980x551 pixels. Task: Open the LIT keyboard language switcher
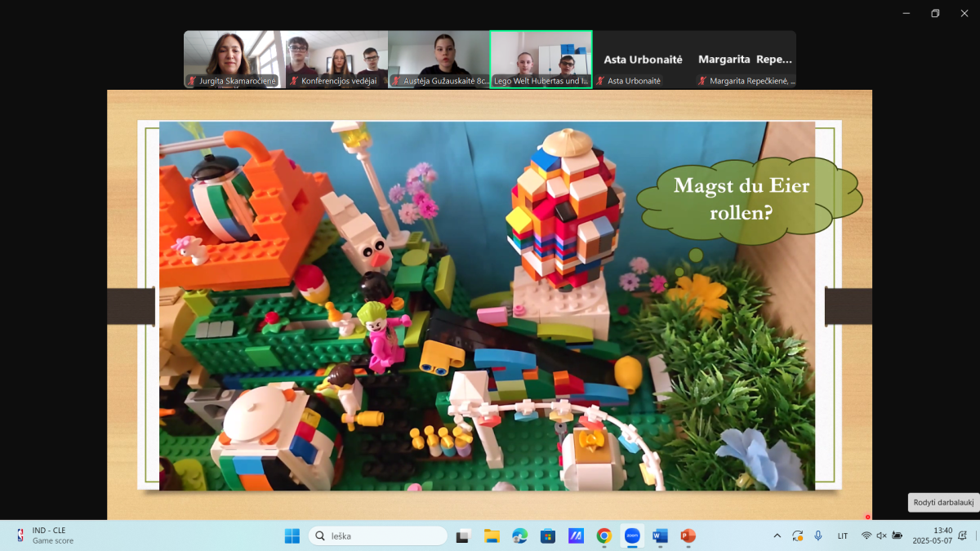point(843,536)
